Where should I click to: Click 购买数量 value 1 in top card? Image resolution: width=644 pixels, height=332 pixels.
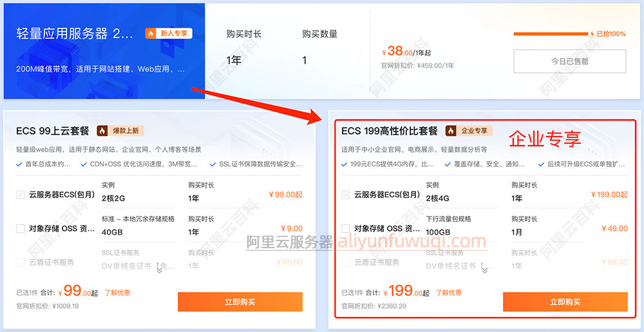click(x=305, y=61)
